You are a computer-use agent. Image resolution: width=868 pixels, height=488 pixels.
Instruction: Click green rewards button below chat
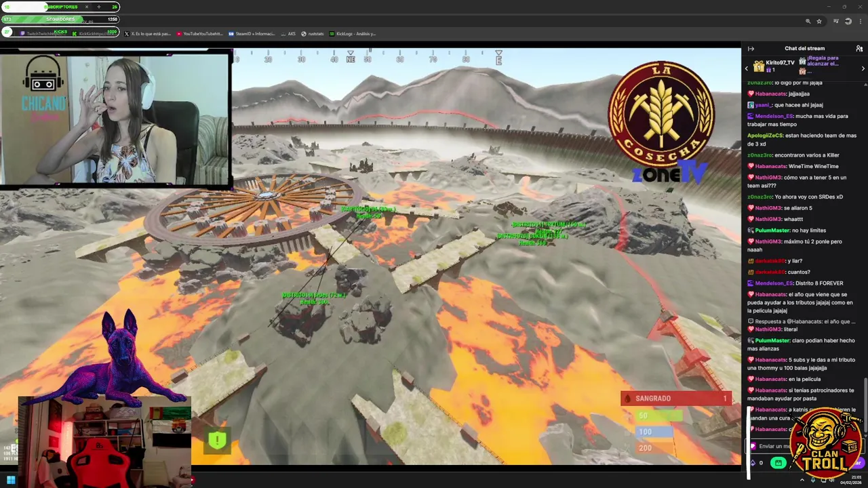point(778,463)
